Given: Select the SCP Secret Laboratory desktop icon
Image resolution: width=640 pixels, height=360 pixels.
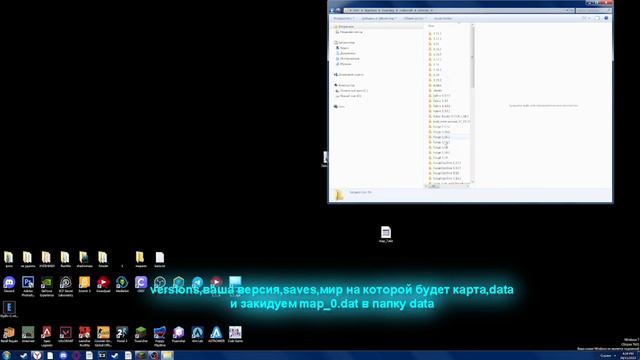Looking at the screenshot, I should click(65, 286).
